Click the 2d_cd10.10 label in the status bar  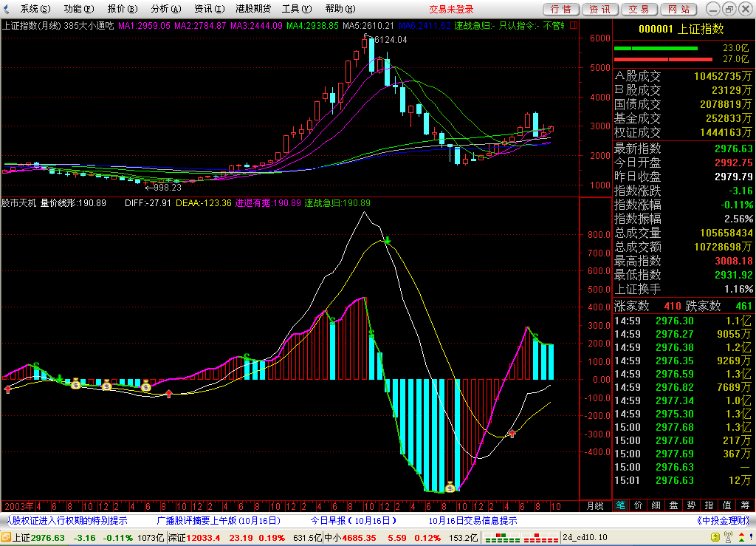point(585,537)
